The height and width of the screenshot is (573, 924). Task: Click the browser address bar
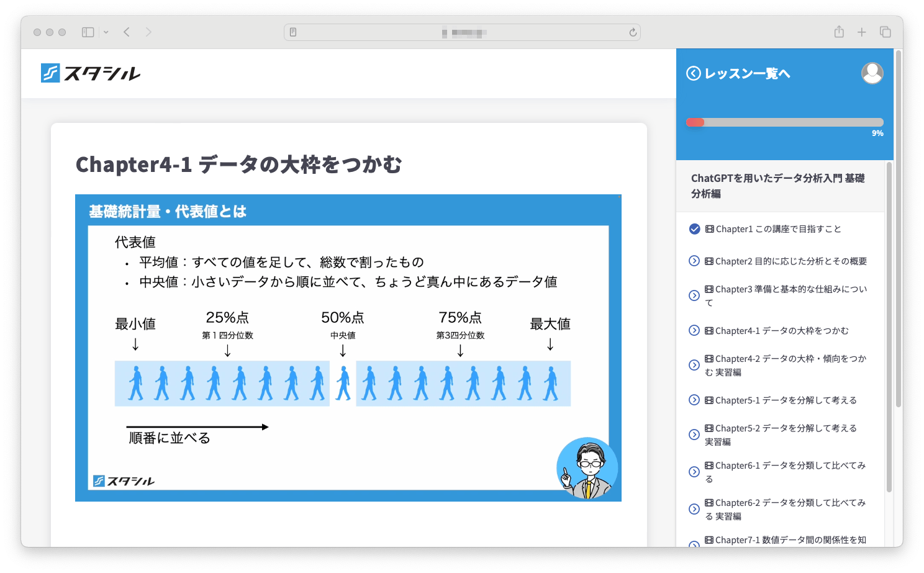[x=462, y=32]
